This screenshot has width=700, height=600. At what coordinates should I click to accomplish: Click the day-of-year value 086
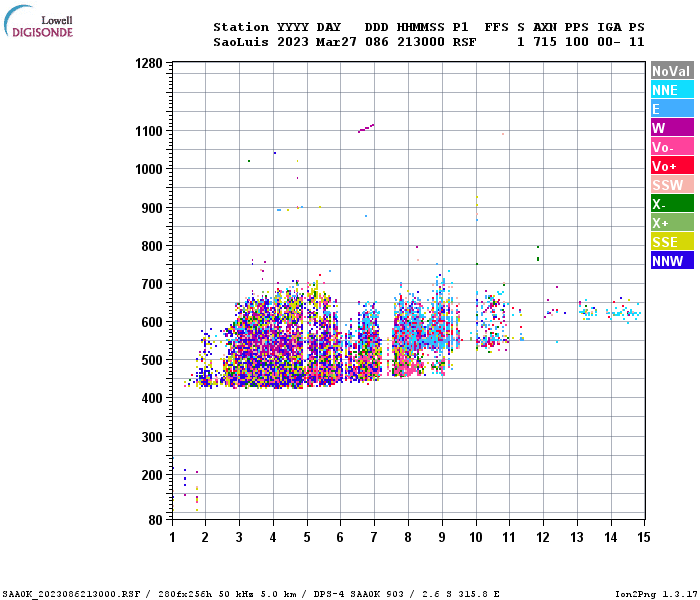[376, 42]
